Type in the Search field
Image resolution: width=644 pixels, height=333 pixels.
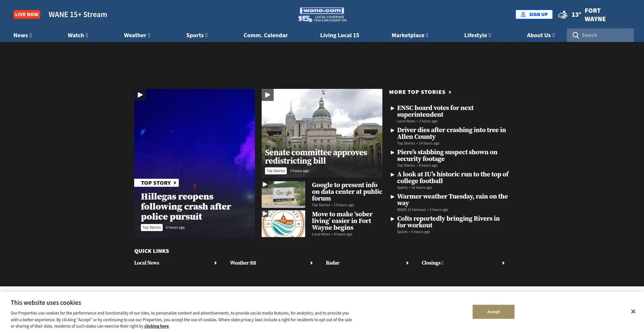[605, 35]
